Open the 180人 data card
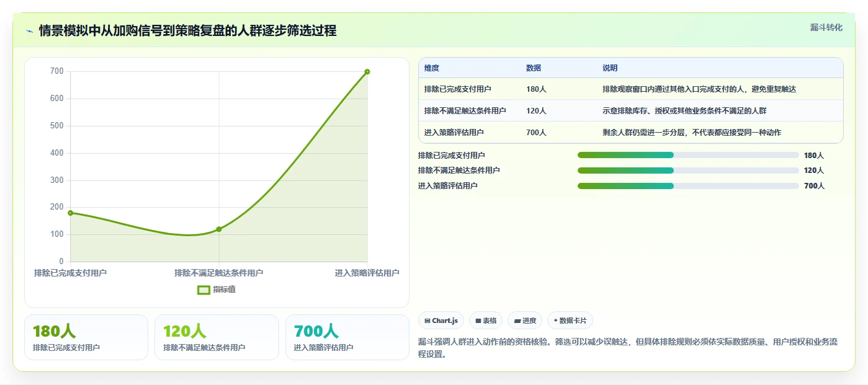The width and height of the screenshot is (868, 385). click(86, 337)
